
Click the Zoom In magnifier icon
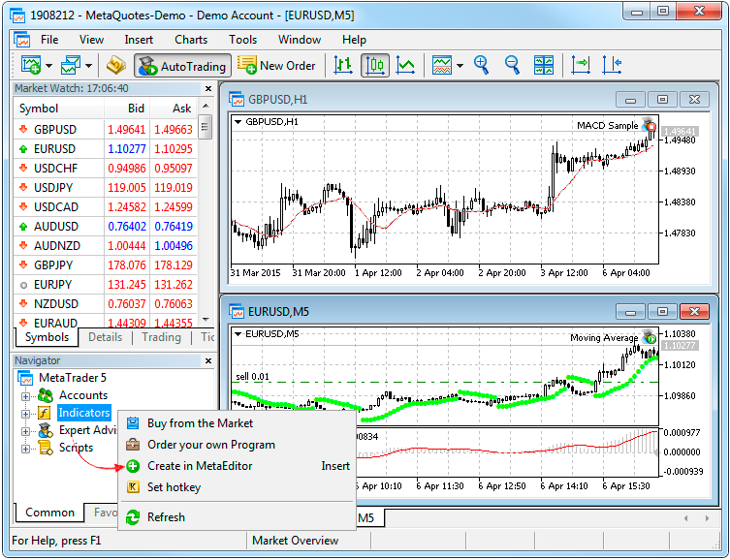coord(482,65)
